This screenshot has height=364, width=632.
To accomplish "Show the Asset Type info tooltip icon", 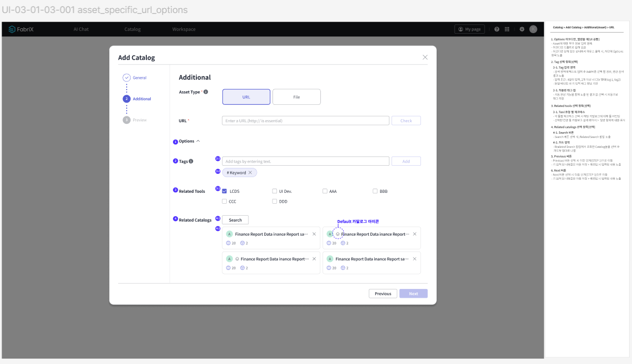I will tap(206, 92).
